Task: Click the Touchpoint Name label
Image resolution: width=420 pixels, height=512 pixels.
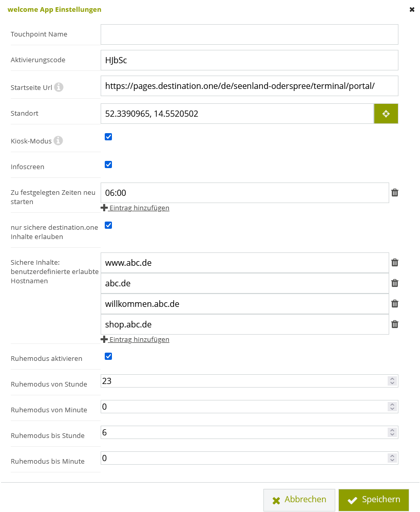Action: 39,34
